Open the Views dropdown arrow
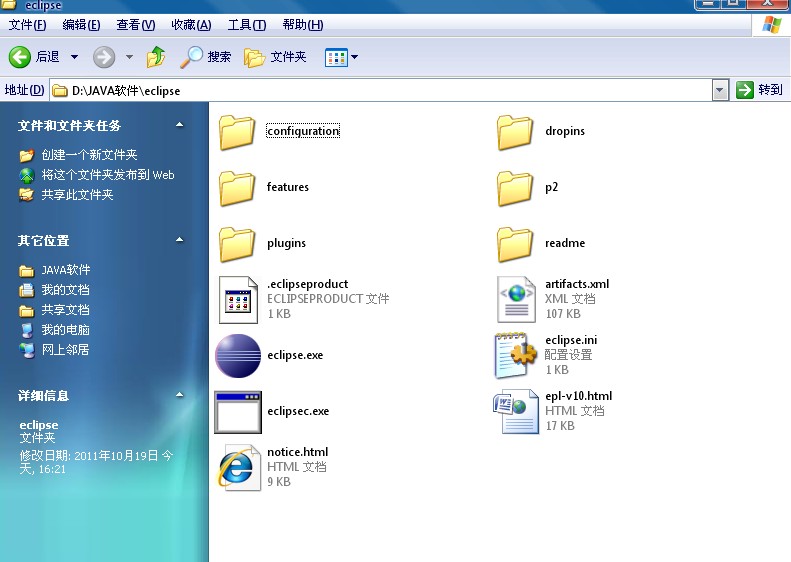This screenshot has width=791, height=562. [355, 57]
